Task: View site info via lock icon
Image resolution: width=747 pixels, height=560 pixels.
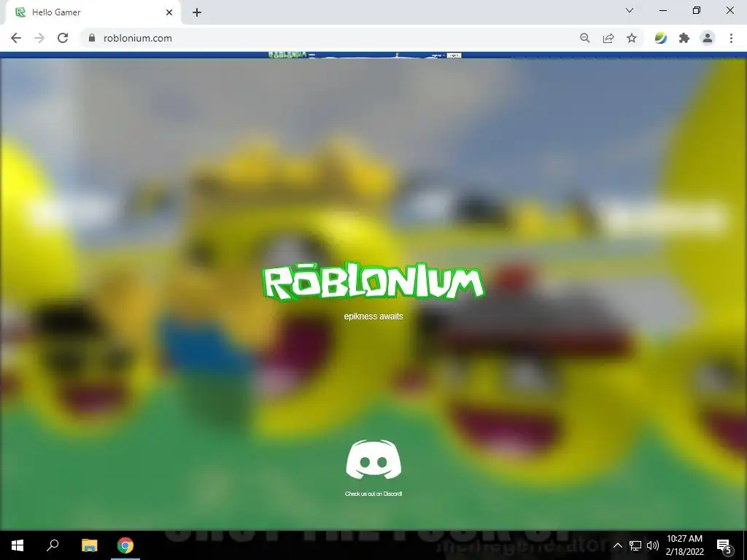Action: (92, 38)
